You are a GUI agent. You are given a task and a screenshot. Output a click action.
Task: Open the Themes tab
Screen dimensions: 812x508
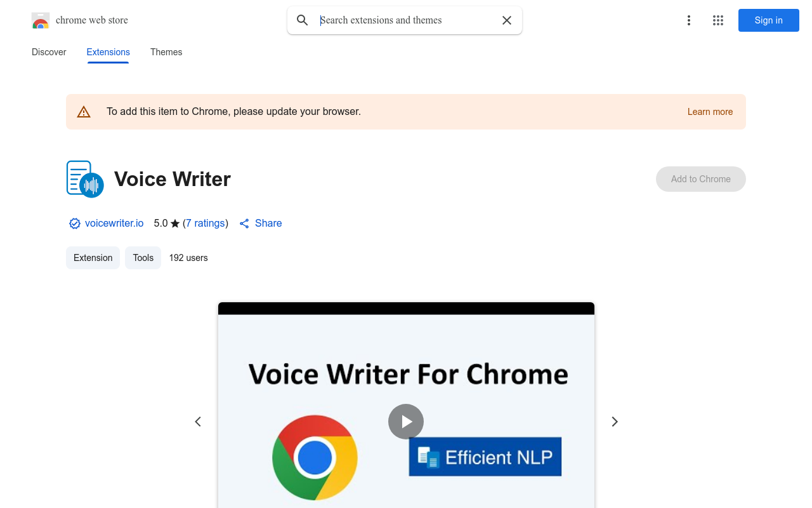166,52
